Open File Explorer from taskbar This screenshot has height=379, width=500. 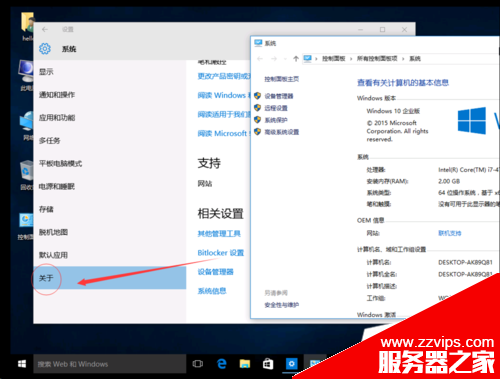click(x=245, y=364)
